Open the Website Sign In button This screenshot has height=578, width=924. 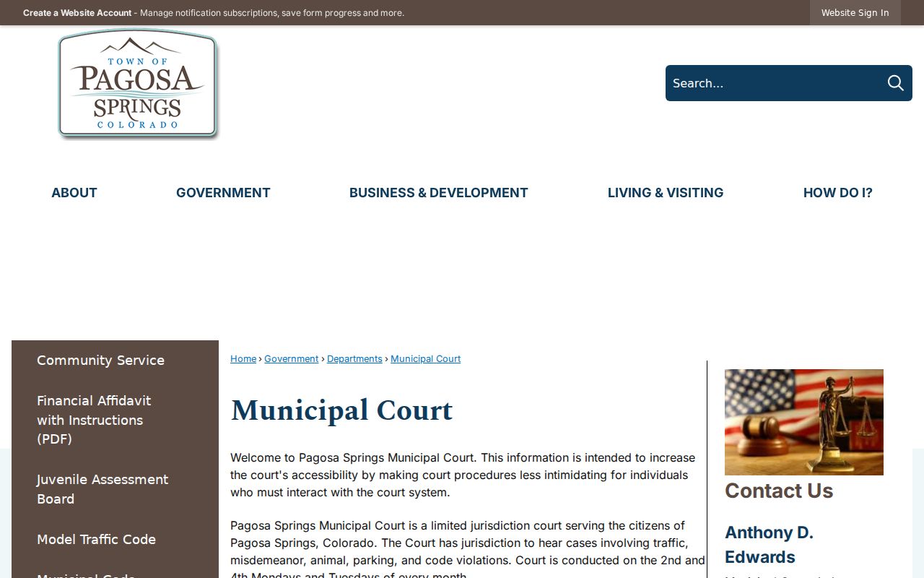click(x=855, y=13)
